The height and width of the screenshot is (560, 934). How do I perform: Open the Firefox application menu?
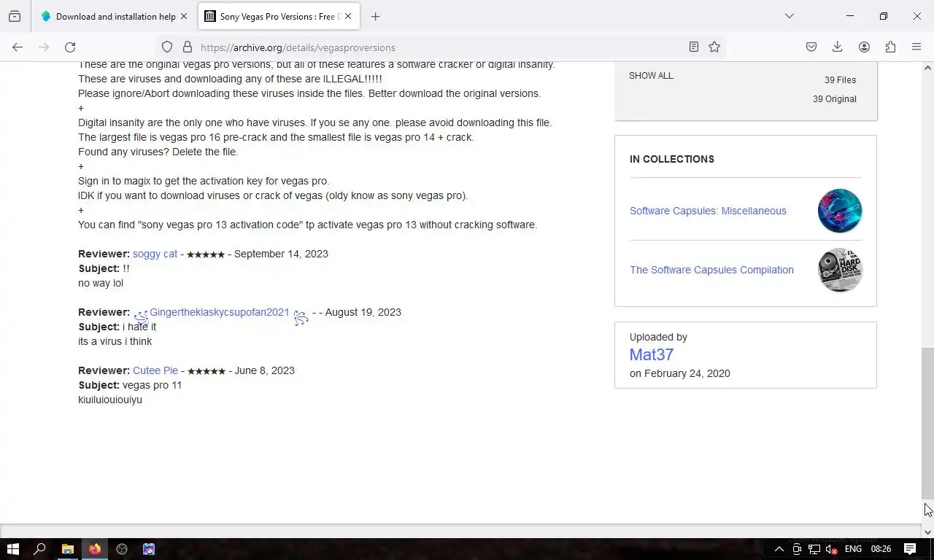tap(916, 47)
